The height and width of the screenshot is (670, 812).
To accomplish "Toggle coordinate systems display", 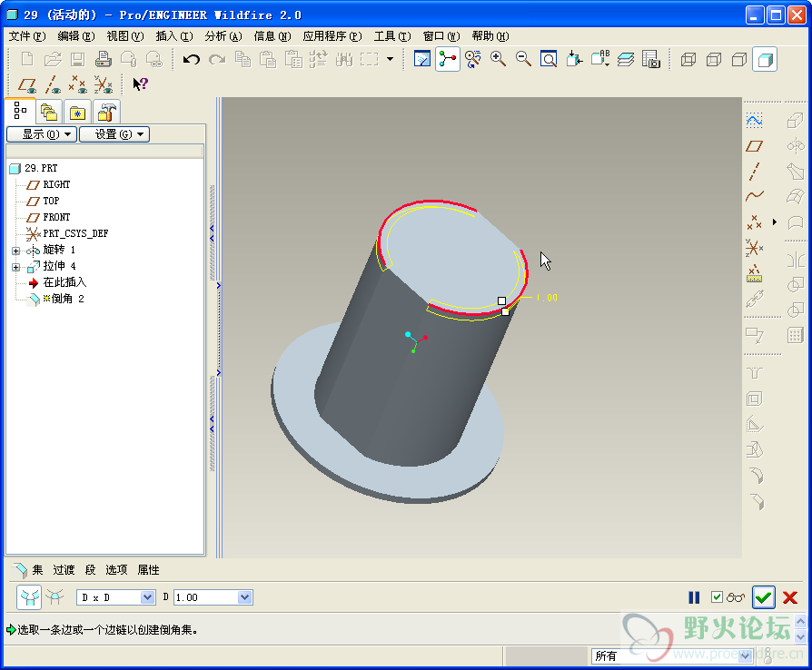I will tap(103, 84).
